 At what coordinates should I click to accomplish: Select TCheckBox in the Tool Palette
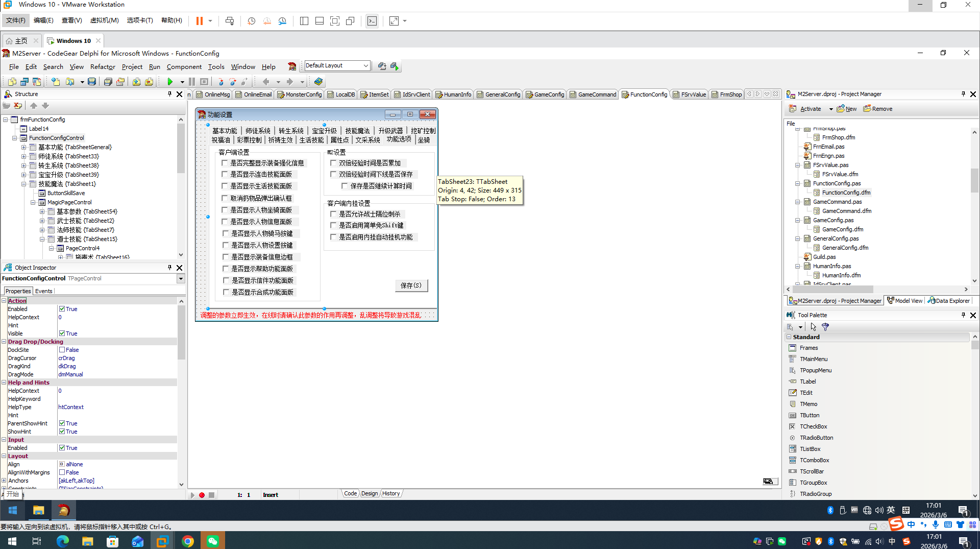click(813, 426)
